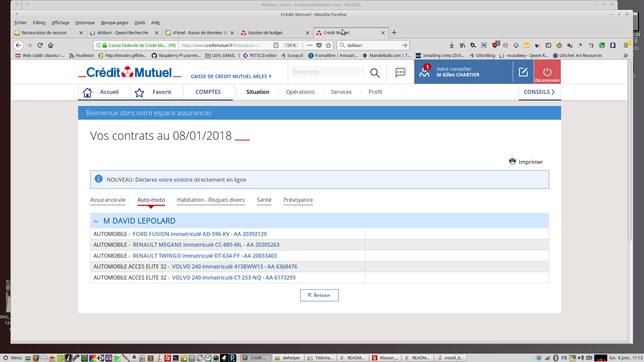Image resolution: width=644 pixels, height=362 pixels.
Task: Open the FORD FUSION contract link
Action: click(200, 234)
